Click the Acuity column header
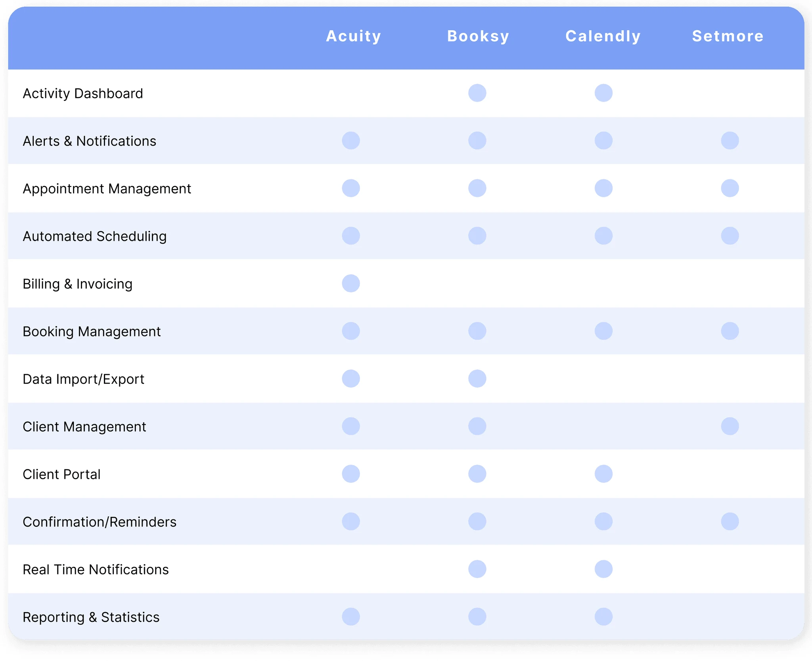The width and height of the screenshot is (812, 661). [x=353, y=37]
